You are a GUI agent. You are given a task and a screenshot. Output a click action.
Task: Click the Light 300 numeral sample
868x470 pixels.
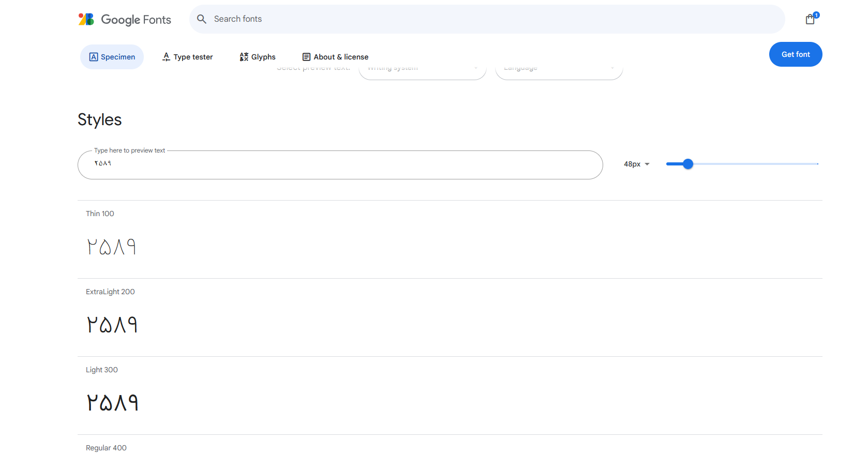(113, 403)
